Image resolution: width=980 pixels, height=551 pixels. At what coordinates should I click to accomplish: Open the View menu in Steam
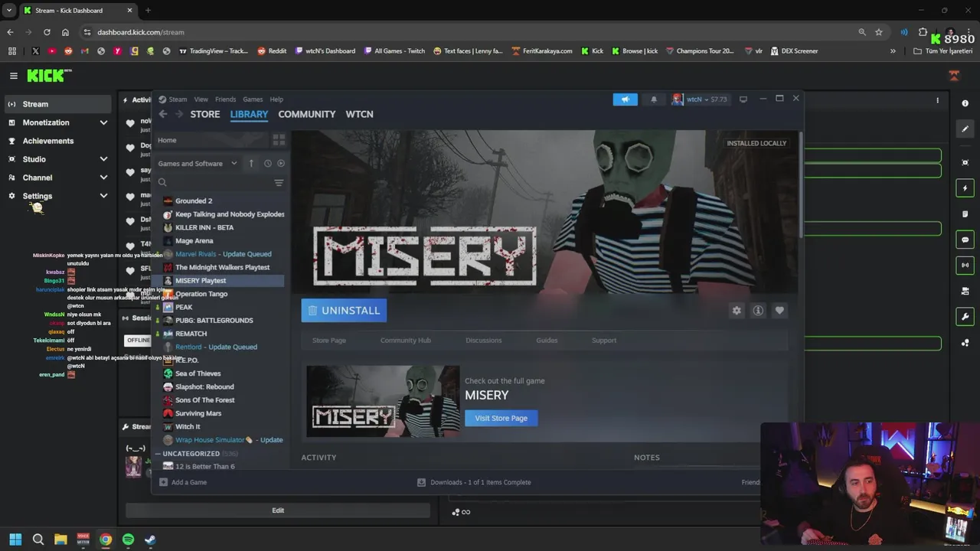point(201,99)
